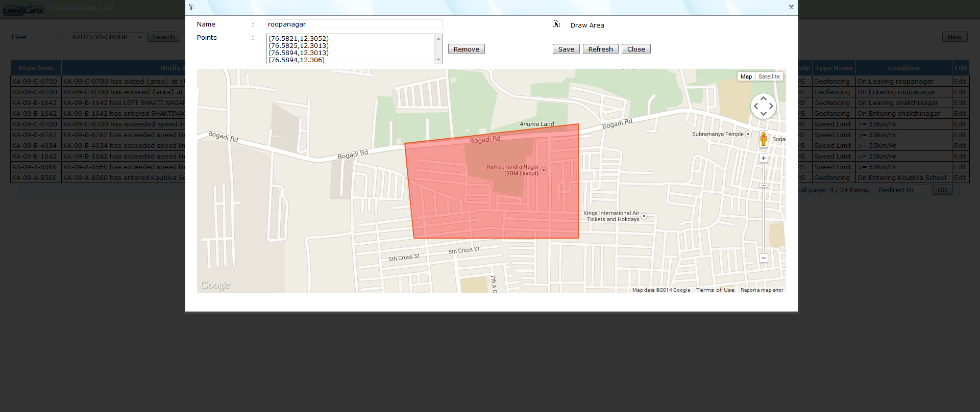Click the Ramachandra Nagar place marker

coord(544,170)
